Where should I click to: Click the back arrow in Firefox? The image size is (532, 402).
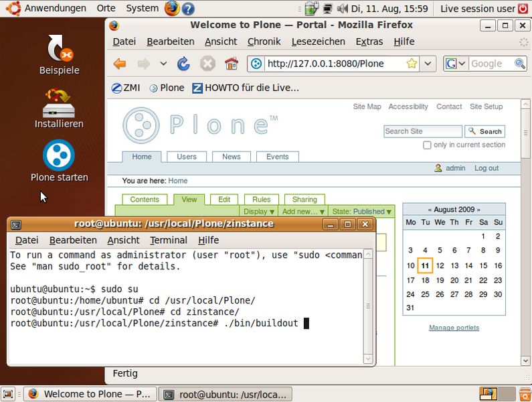pyautogui.click(x=120, y=64)
